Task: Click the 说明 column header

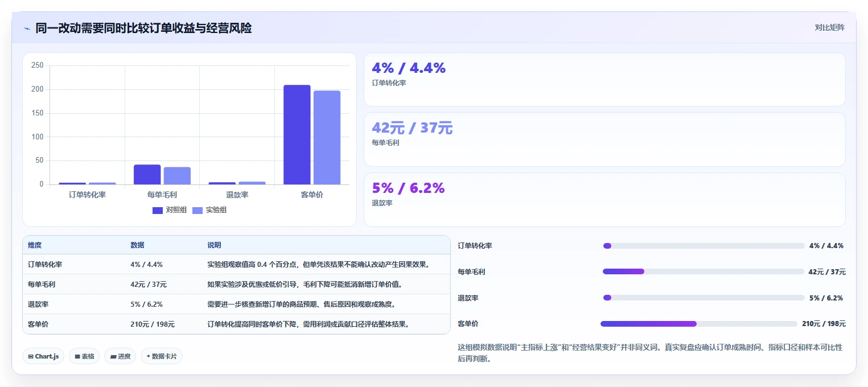Action: click(x=214, y=245)
